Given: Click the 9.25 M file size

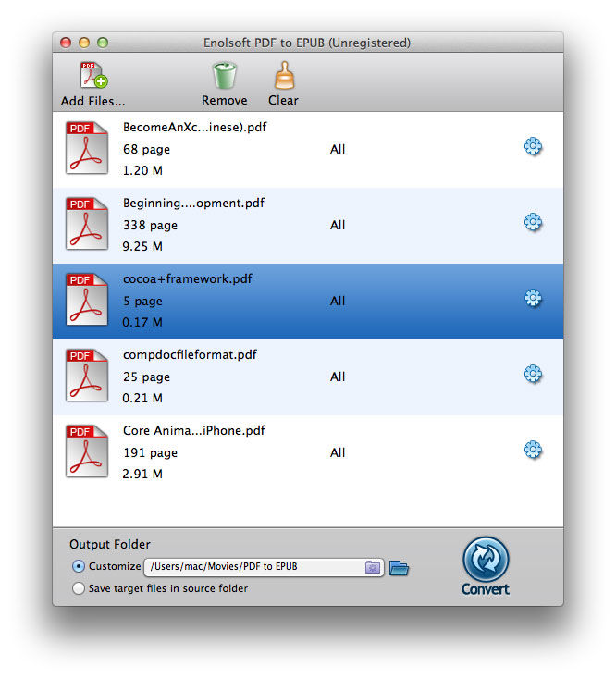Looking at the screenshot, I should click(x=142, y=246).
